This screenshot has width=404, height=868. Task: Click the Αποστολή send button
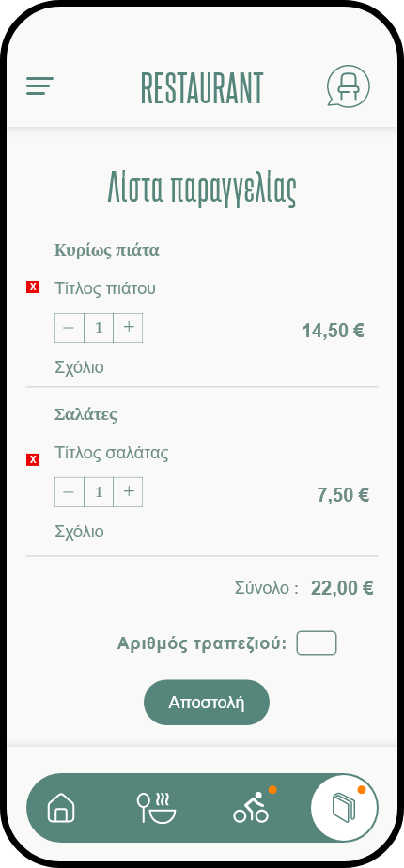point(207,703)
